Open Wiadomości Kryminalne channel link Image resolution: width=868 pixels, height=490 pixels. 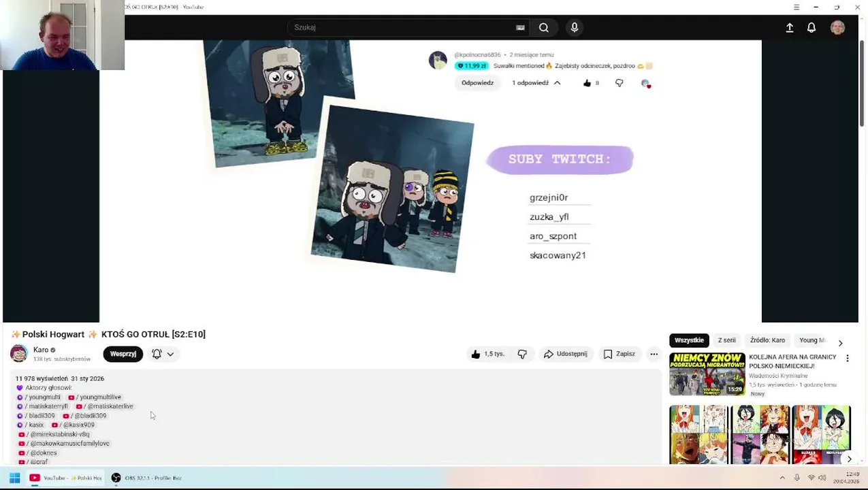778,376
